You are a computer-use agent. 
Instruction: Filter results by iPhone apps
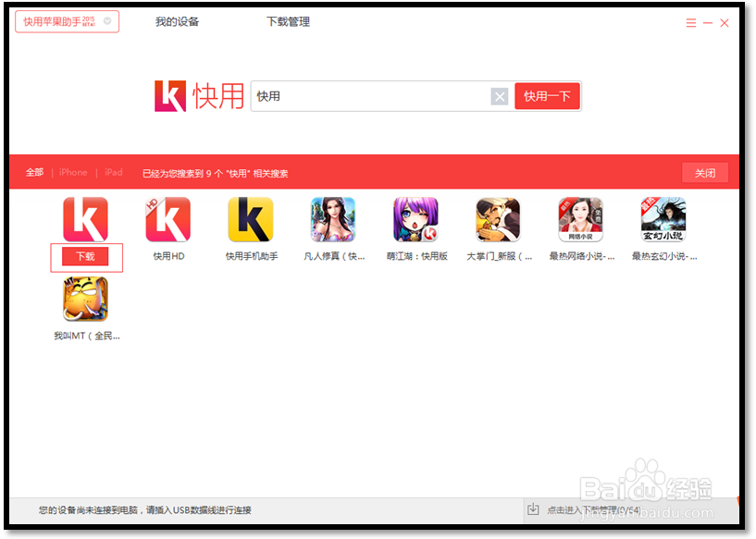tap(72, 172)
